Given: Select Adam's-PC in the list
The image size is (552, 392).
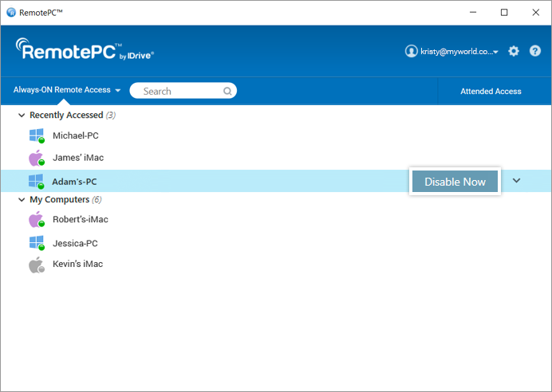Looking at the screenshot, I should point(276,181).
